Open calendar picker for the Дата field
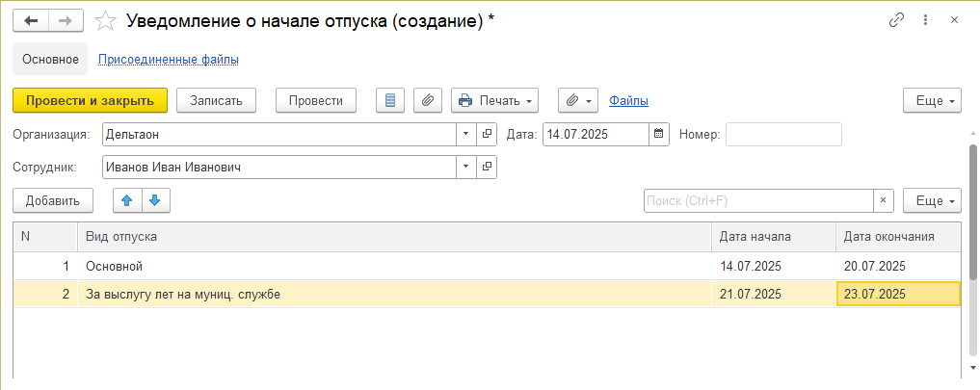 point(659,134)
